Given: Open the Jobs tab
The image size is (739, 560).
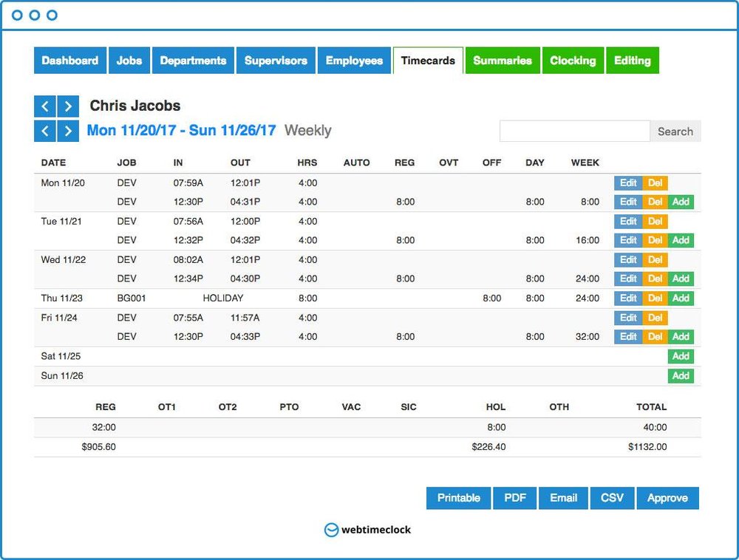Looking at the screenshot, I should [129, 61].
